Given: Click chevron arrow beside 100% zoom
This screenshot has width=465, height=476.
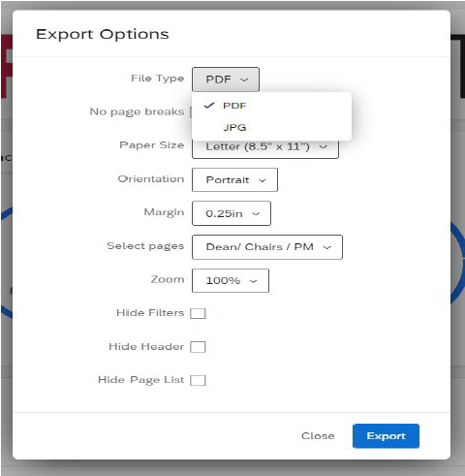Looking at the screenshot, I should [x=254, y=281].
